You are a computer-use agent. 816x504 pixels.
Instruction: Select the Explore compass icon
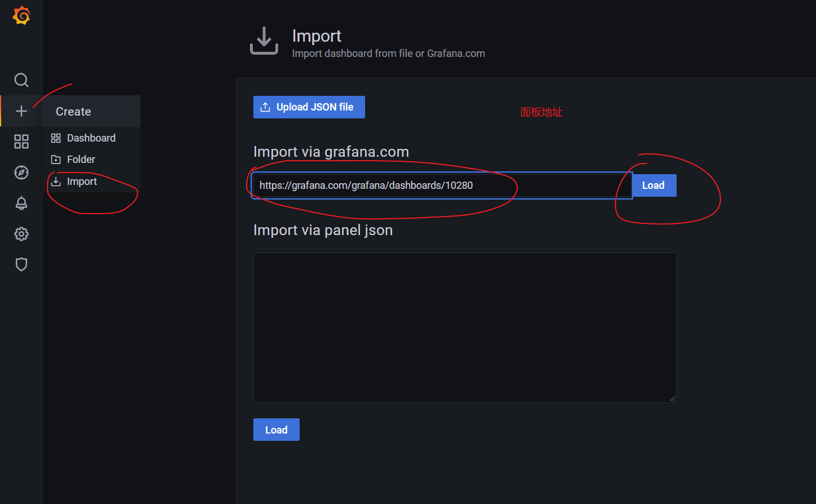[x=21, y=173]
